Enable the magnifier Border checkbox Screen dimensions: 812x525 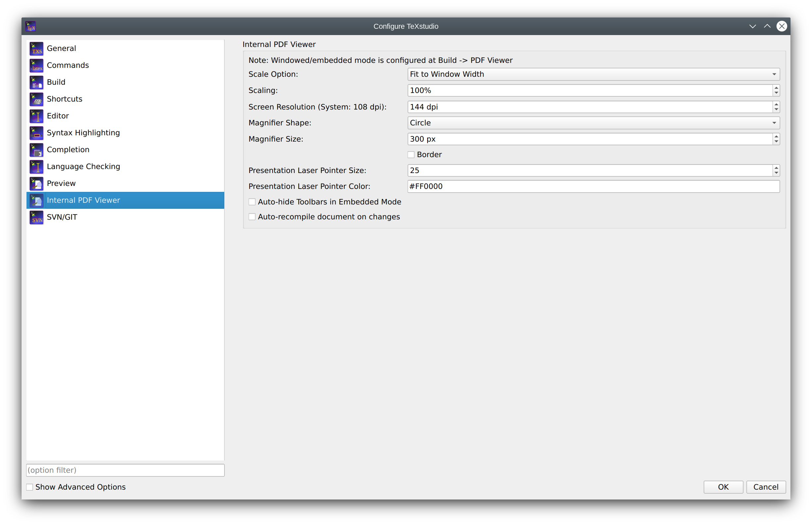[x=411, y=155]
